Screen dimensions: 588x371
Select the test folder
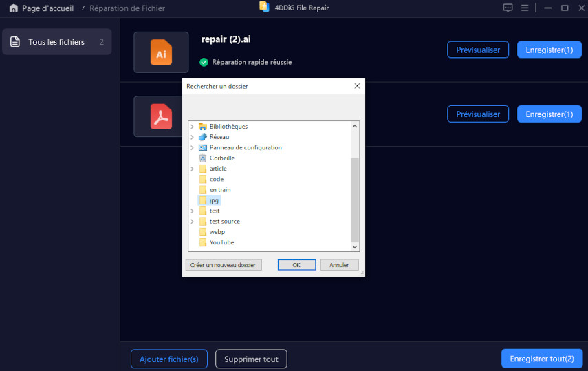coord(215,211)
